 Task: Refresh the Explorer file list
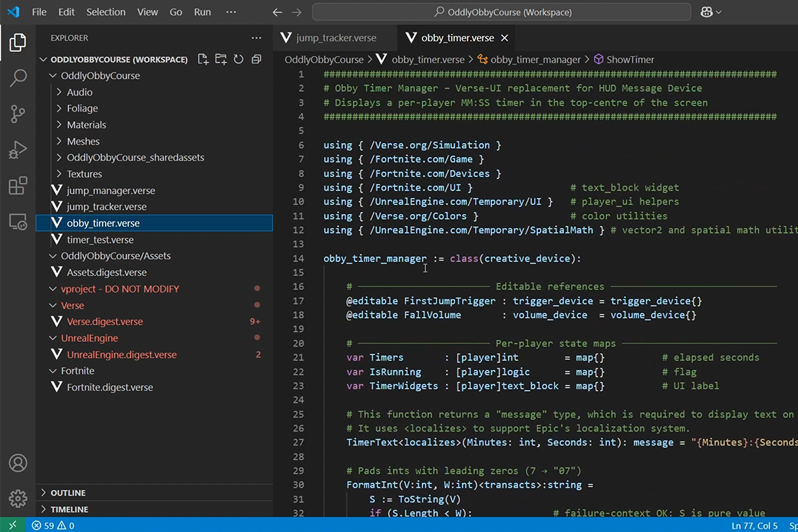[238, 59]
